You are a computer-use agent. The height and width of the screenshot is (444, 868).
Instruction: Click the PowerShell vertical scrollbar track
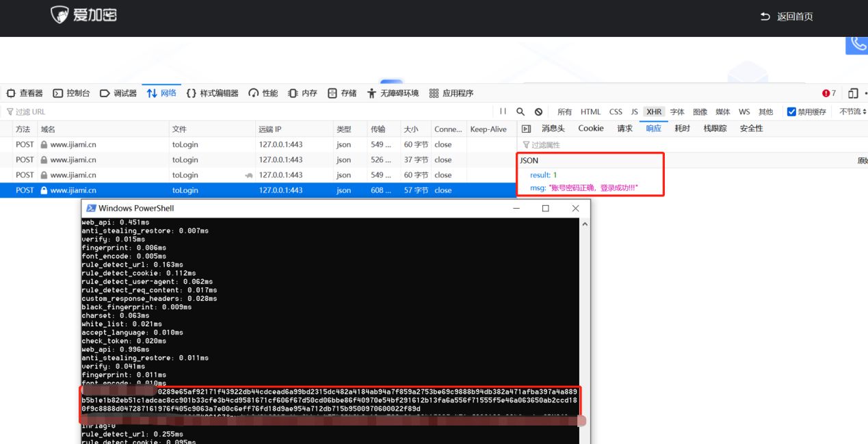click(x=585, y=335)
